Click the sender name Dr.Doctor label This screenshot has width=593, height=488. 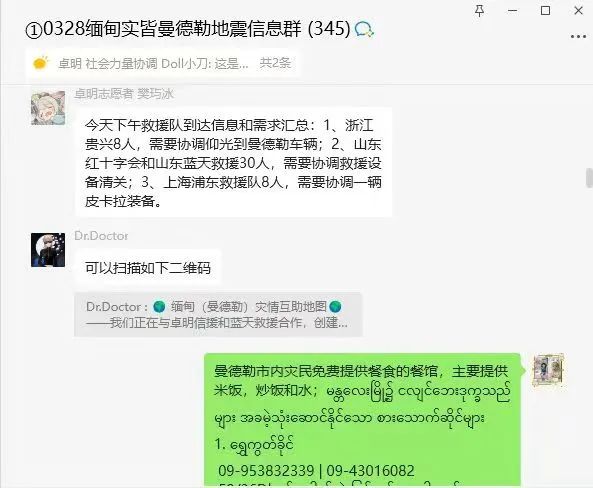pos(101,236)
